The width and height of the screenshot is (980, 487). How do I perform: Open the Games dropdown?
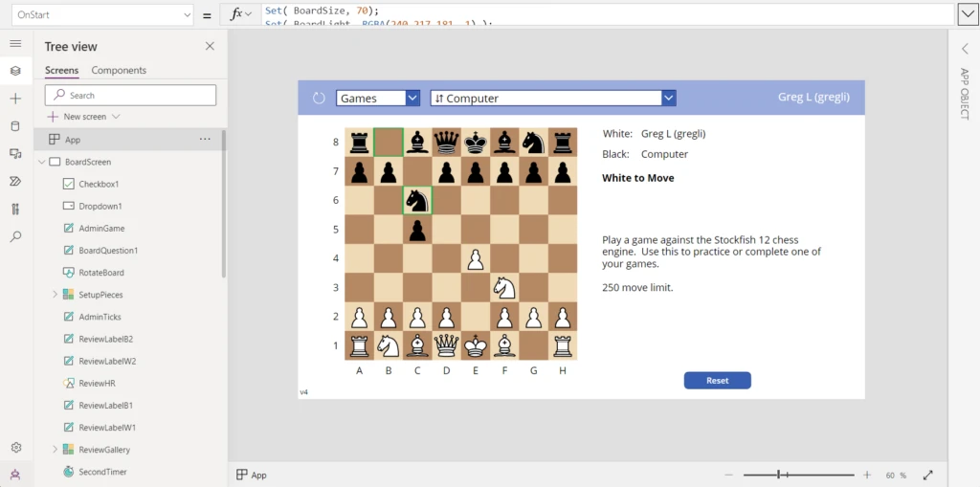click(378, 98)
